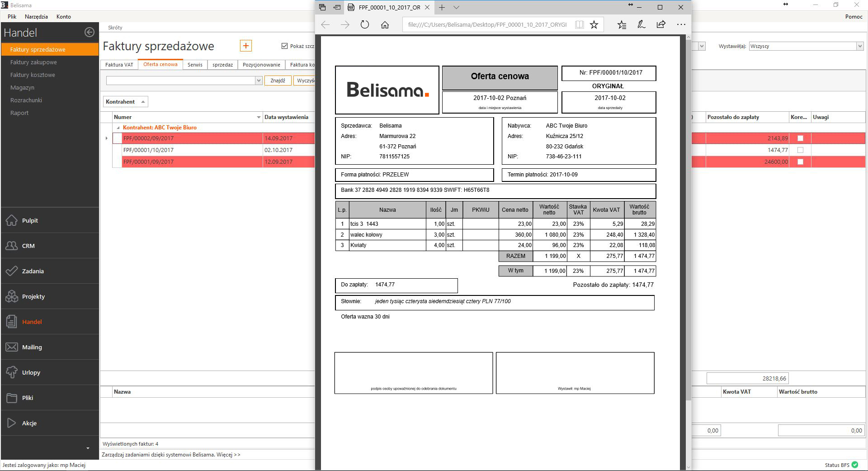Toggle the Pokaż szczegóły checkbox

click(x=284, y=46)
